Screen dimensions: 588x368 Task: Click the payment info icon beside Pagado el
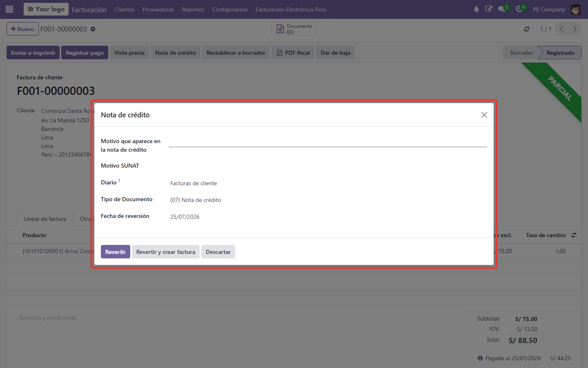click(480, 358)
